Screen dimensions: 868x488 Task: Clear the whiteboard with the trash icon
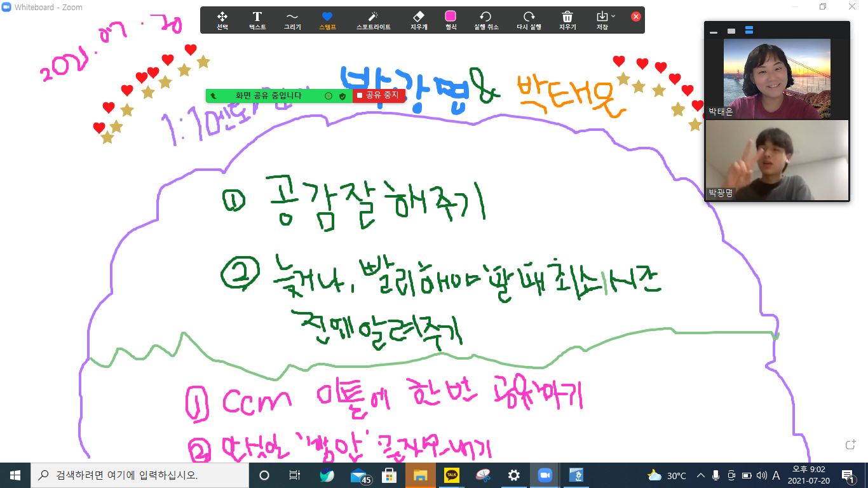click(567, 19)
